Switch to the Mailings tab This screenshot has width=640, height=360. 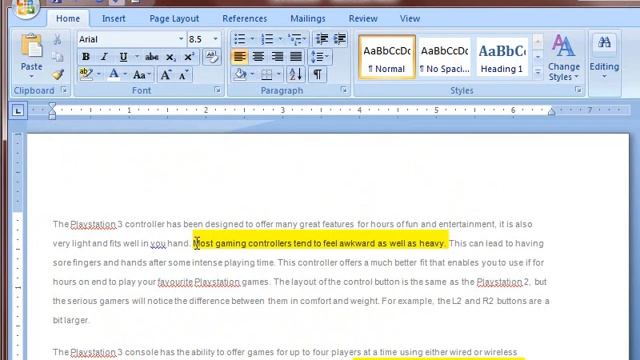point(308,19)
